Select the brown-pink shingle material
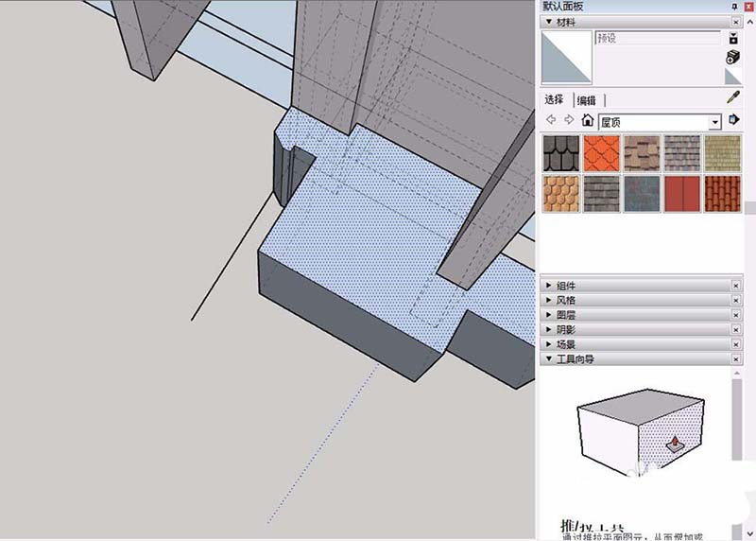This screenshot has width=756, height=541. (x=642, y=153)
